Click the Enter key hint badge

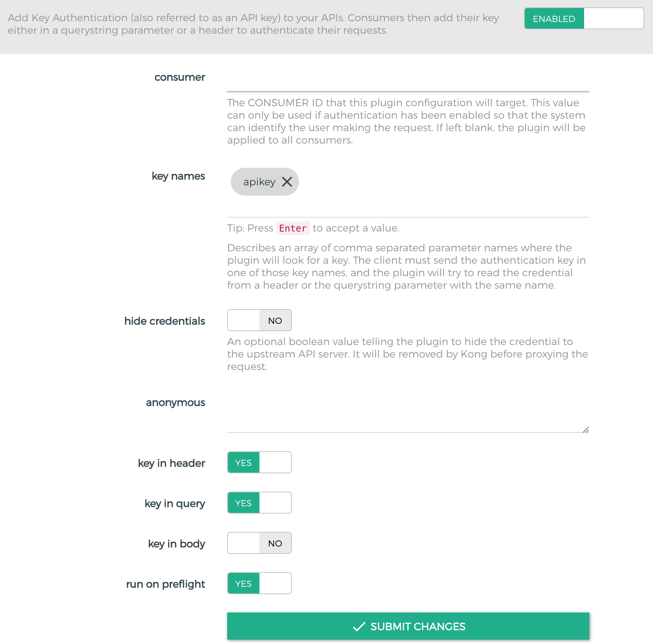293,228
